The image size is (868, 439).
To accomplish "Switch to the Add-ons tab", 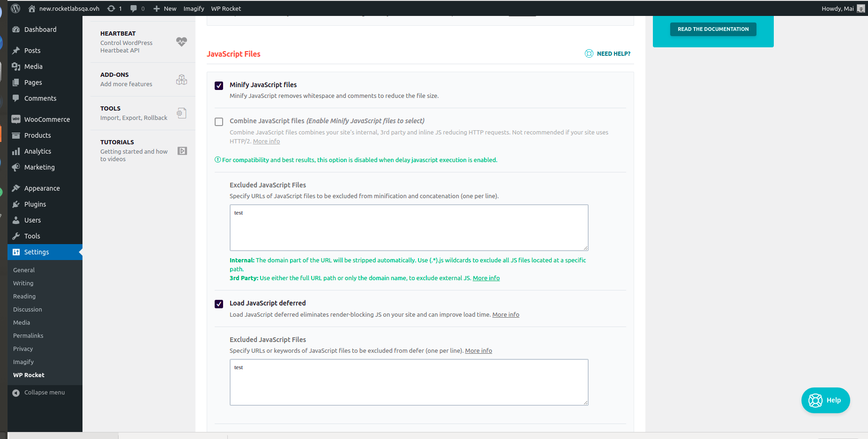I will 142,80.
